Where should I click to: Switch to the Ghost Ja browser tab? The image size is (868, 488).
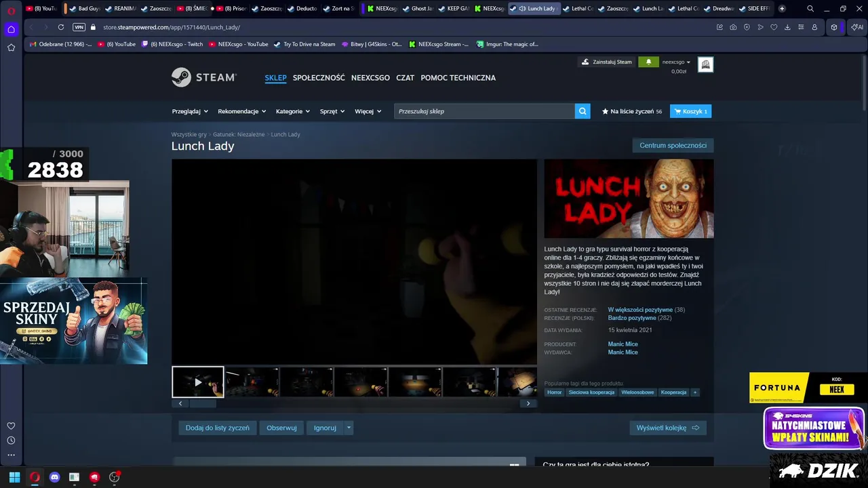(x=418, y=9)
